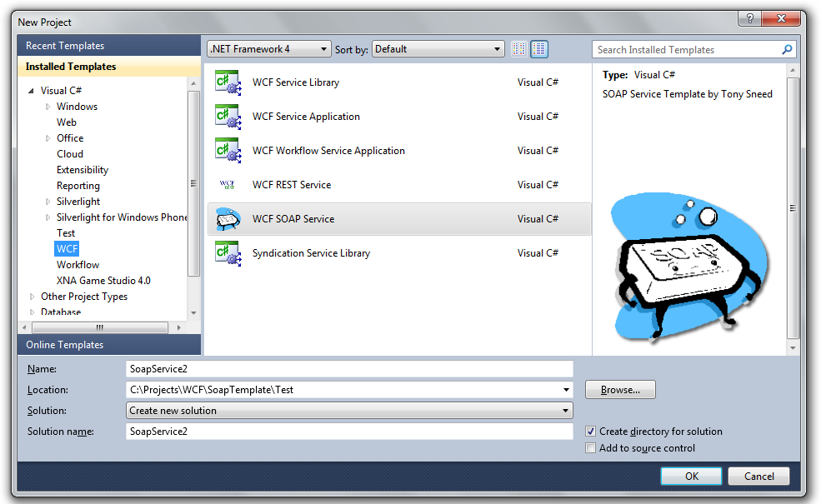Uncheck Create directory for solution
The image size is (821, 504).
click(590, 432)
